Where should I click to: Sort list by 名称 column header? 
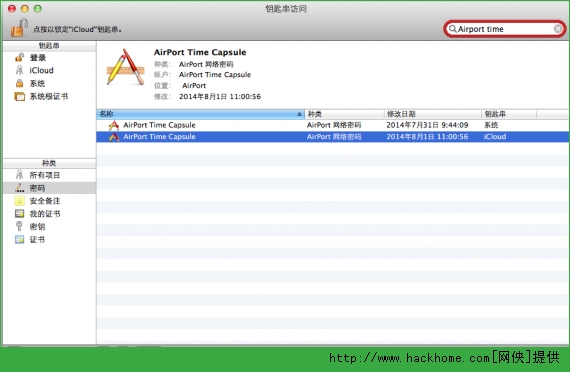click(x=200, y=114)
